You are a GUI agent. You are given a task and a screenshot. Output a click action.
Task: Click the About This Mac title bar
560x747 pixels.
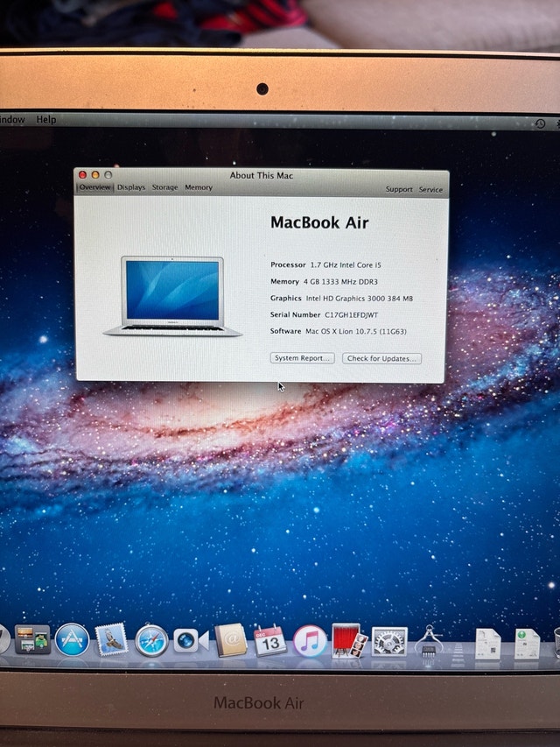click(x=262, y=175)
